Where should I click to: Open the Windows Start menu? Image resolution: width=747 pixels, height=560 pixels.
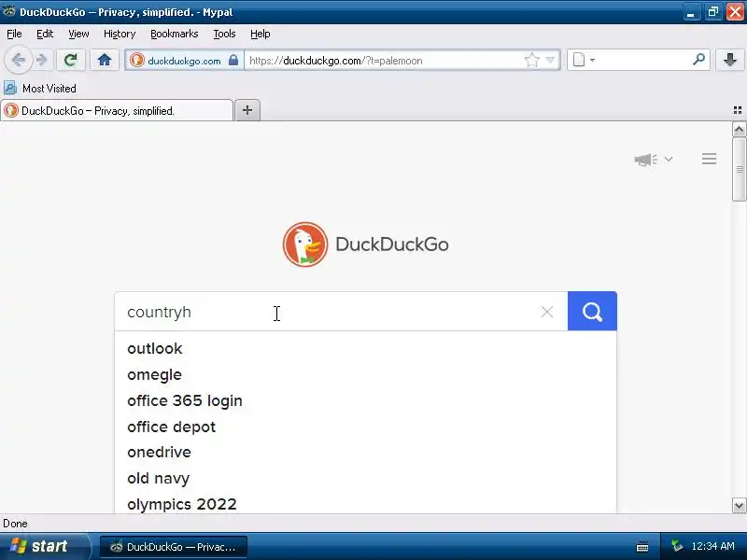[45, 546]
